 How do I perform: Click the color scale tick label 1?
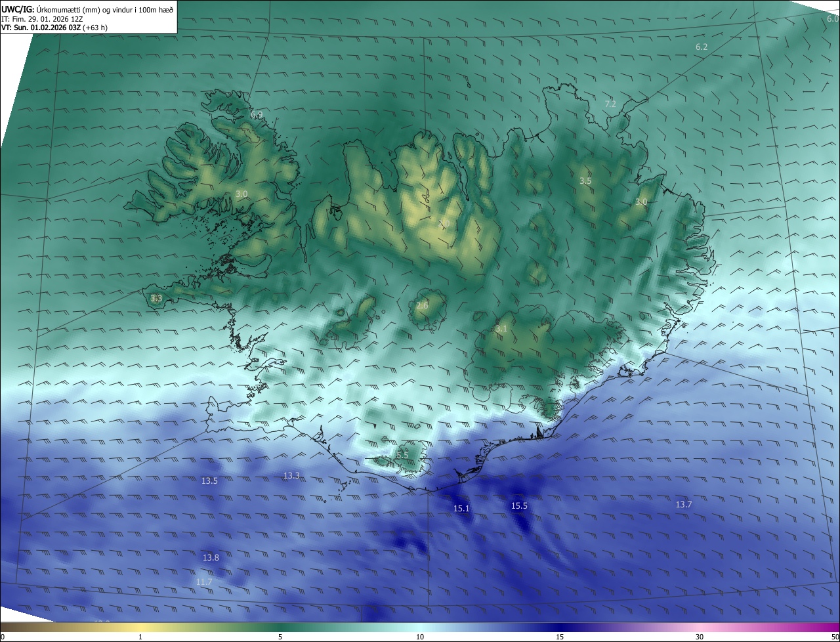pos(140,637)
